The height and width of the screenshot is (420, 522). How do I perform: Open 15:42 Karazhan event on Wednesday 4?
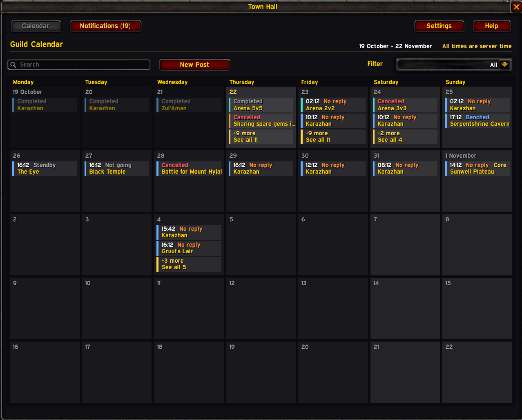(x=189, y=232)
